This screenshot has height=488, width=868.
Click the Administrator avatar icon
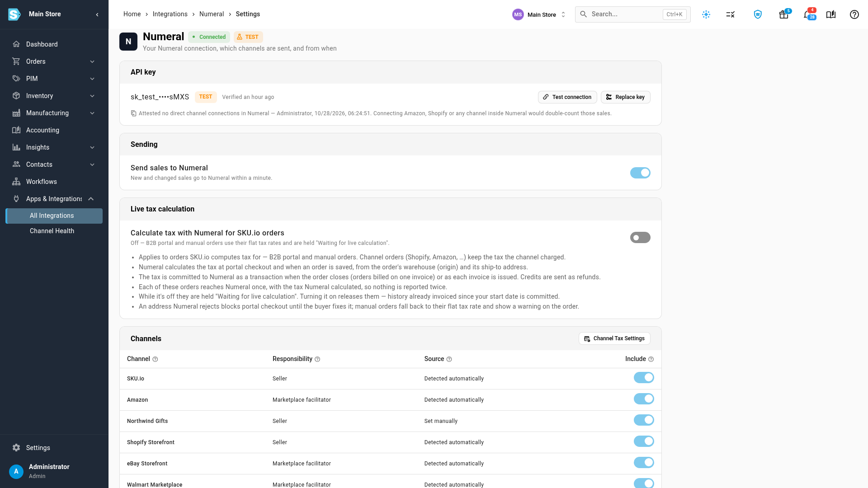[x=16, y=471]
